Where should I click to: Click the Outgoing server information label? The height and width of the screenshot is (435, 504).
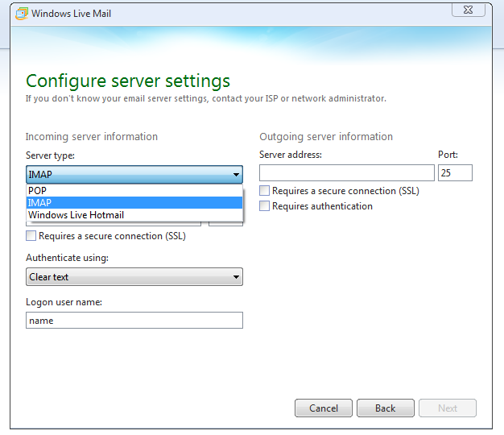326,137
